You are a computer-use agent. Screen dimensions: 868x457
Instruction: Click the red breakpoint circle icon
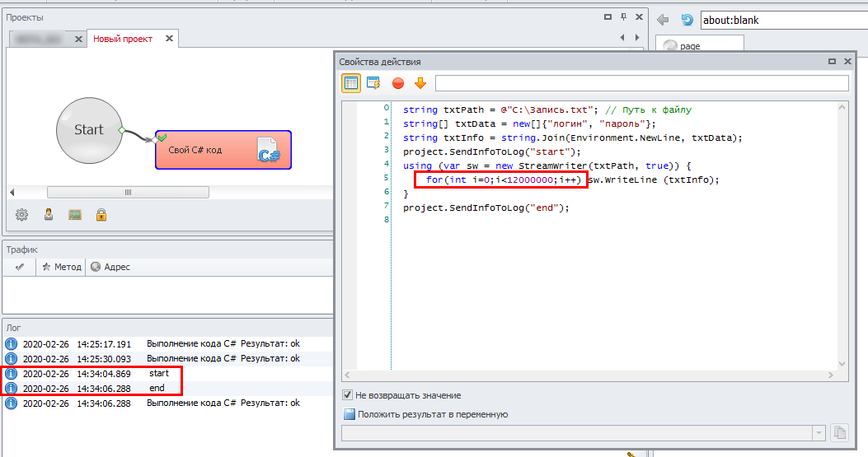398,82
